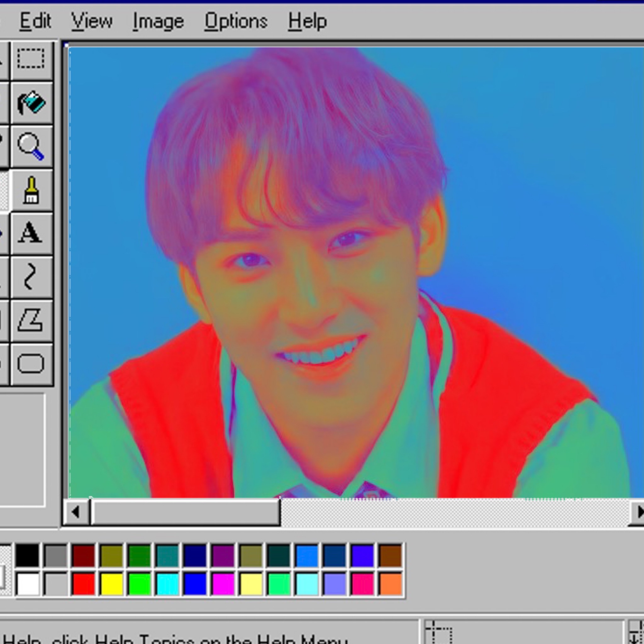644x644 pixels.
Task: Activate the Text tool
Action: point(31,233)
